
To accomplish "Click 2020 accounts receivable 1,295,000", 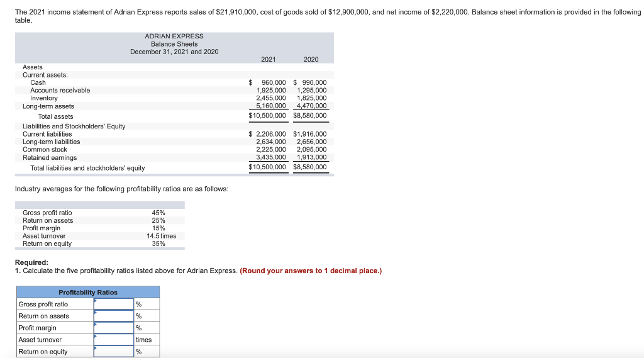I will tap(312, 91).
